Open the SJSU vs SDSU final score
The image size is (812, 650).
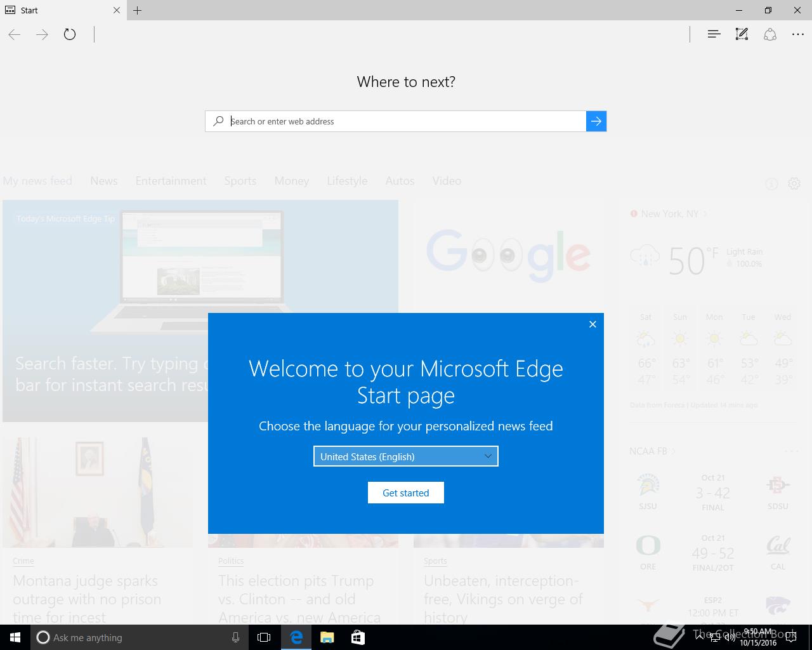(713, 493)
